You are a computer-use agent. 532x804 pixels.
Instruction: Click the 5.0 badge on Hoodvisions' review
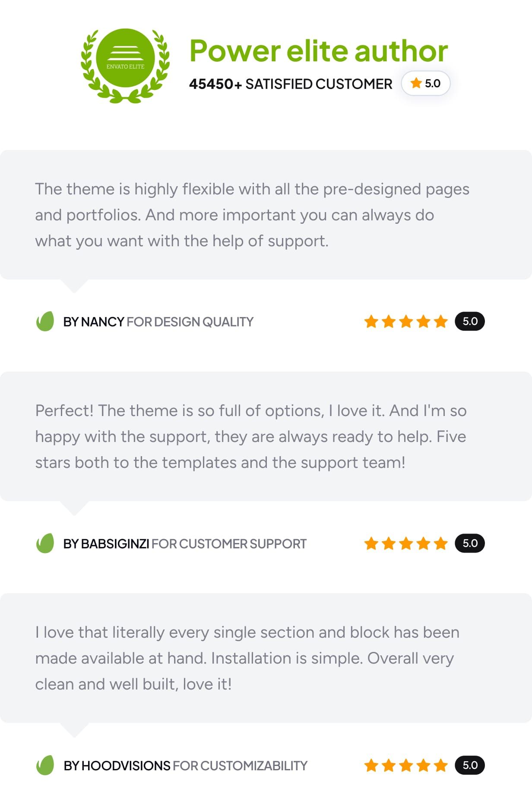(470, 765)
